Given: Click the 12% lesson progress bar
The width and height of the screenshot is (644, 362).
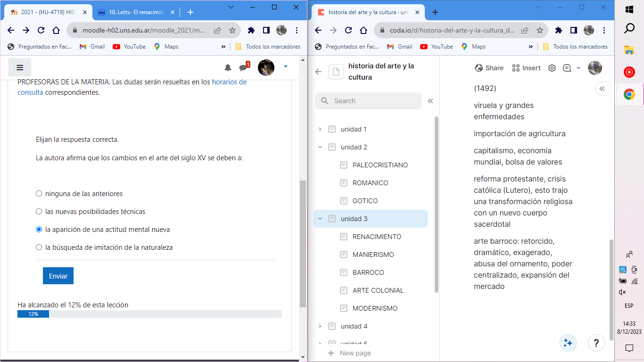Looking at the screenshot, I should [149, 314].
